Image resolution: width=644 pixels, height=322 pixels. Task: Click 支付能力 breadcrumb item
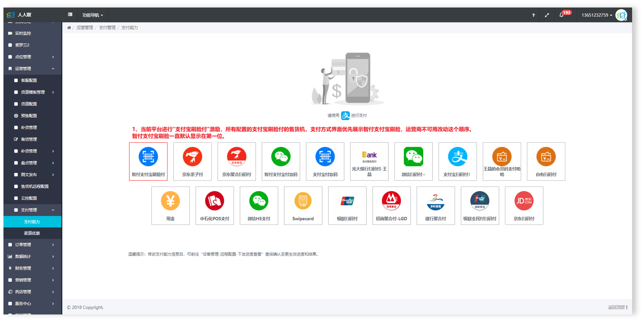[130, 28]
